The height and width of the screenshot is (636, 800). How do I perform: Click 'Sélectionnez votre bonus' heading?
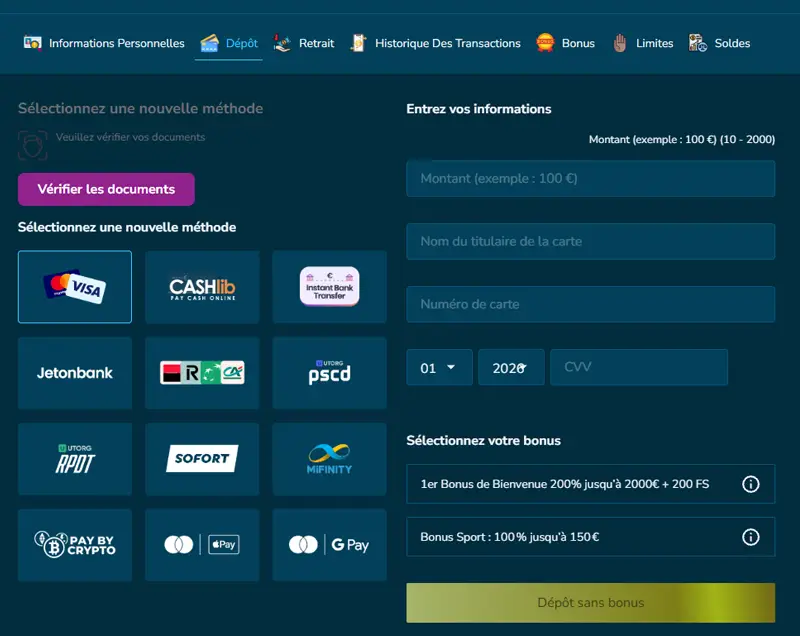[x=483, y=441]
